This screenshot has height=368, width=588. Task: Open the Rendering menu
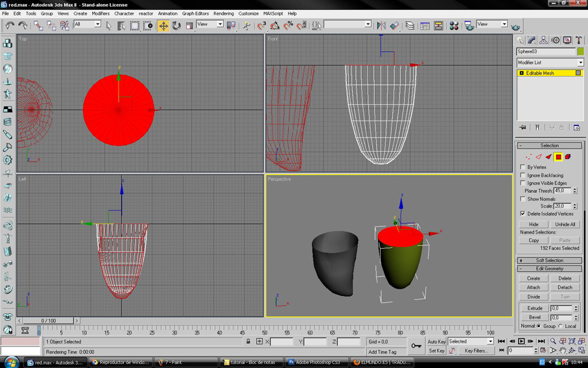point(224,14)
